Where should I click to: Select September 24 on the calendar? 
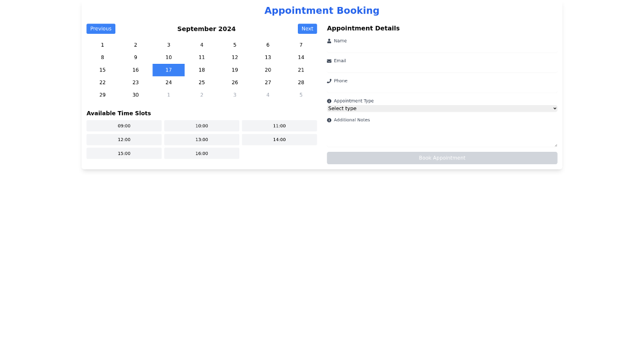169,82
